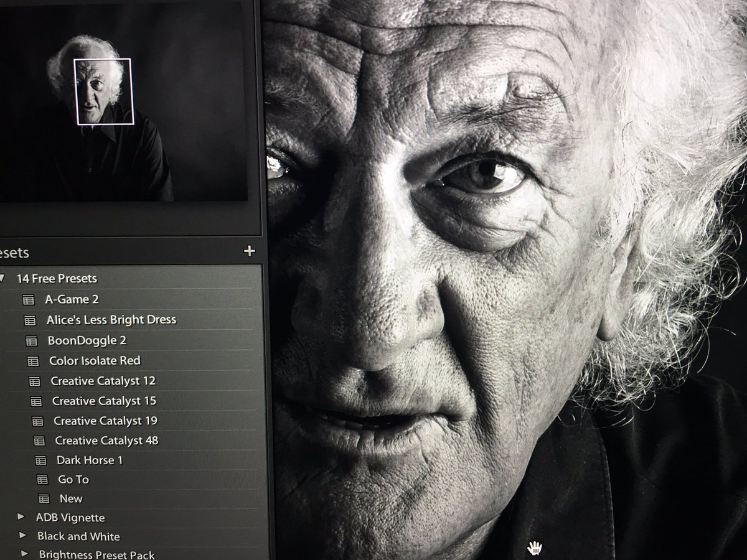The height and width of the screenshot is (560, 747).
Task: Expand the ADB Vignette preset folder
Action: point(21,516)
